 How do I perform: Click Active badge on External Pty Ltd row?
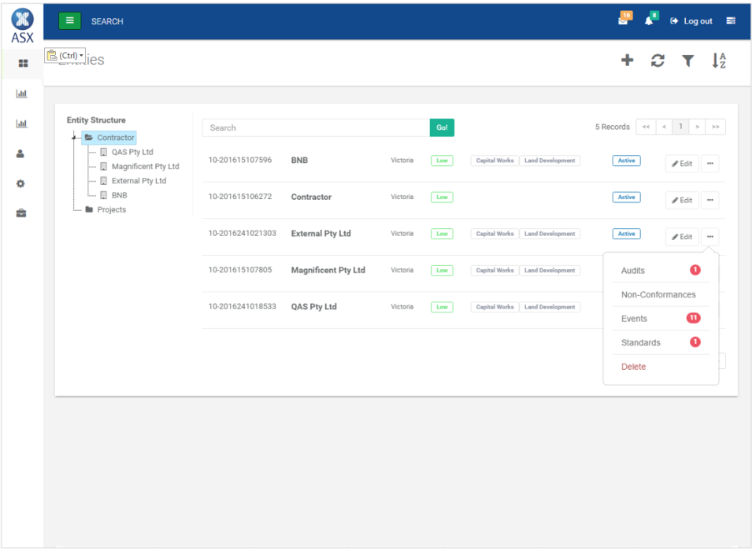point(626,234)
